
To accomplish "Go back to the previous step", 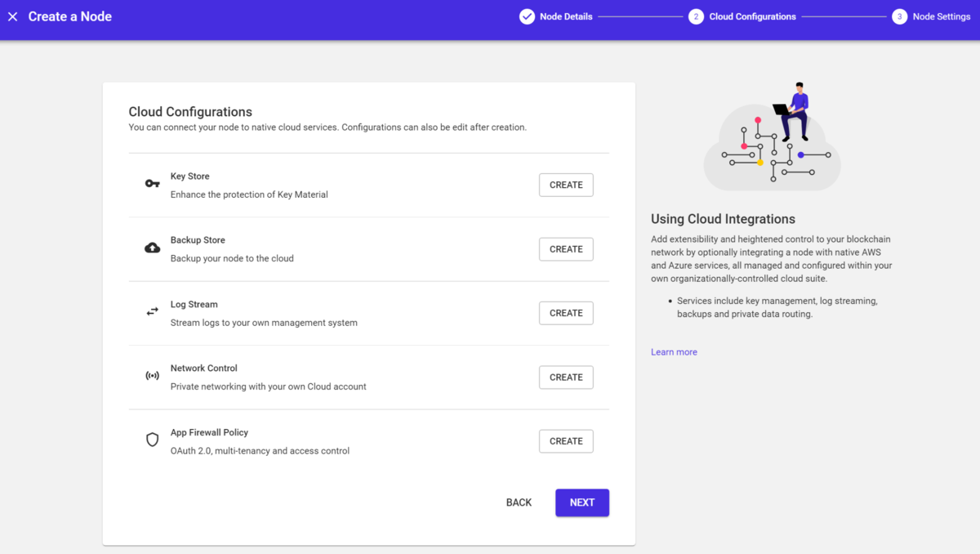I will point(519,503).
